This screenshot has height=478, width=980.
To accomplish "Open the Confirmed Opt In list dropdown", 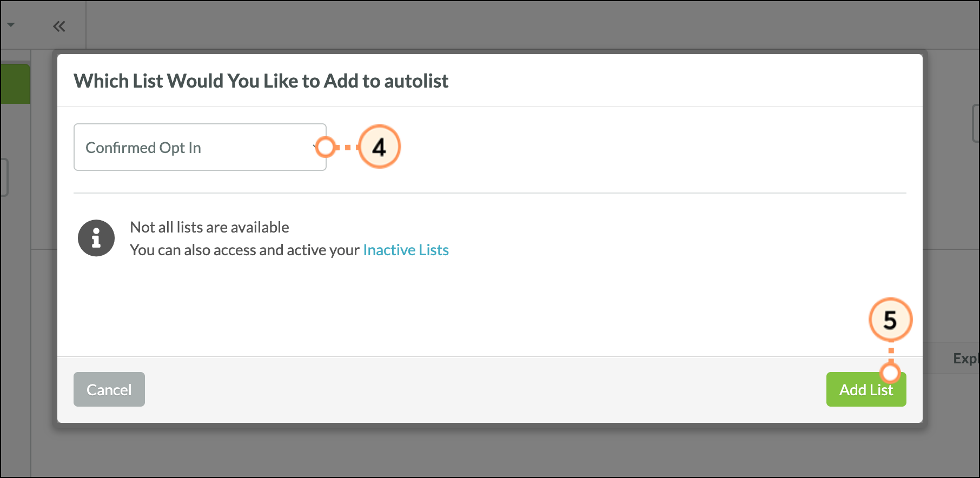I will pyautogui.click(x=200, y=148).
